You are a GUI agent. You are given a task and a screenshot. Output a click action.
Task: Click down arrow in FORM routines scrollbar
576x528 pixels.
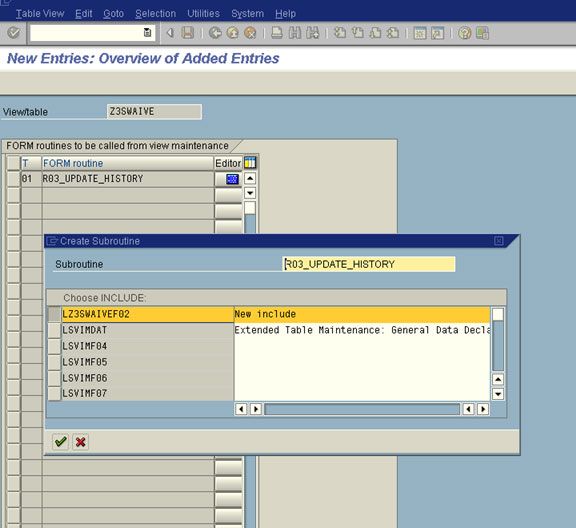[x=250, y=193]
